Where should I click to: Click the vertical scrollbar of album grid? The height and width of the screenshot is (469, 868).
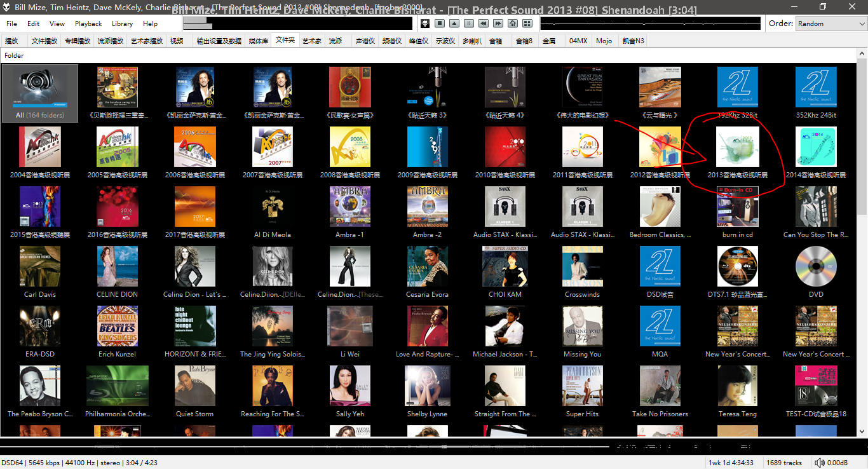pos(862,254)
